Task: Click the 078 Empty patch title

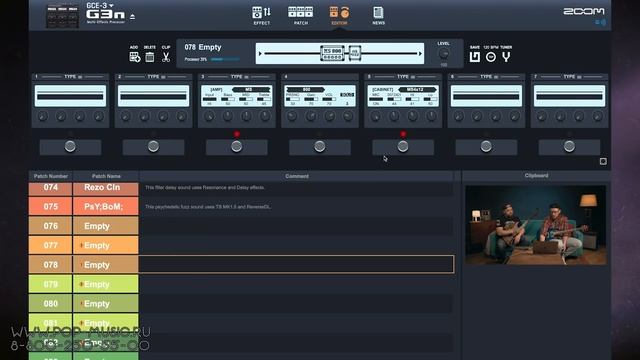Action: (203, 47)
